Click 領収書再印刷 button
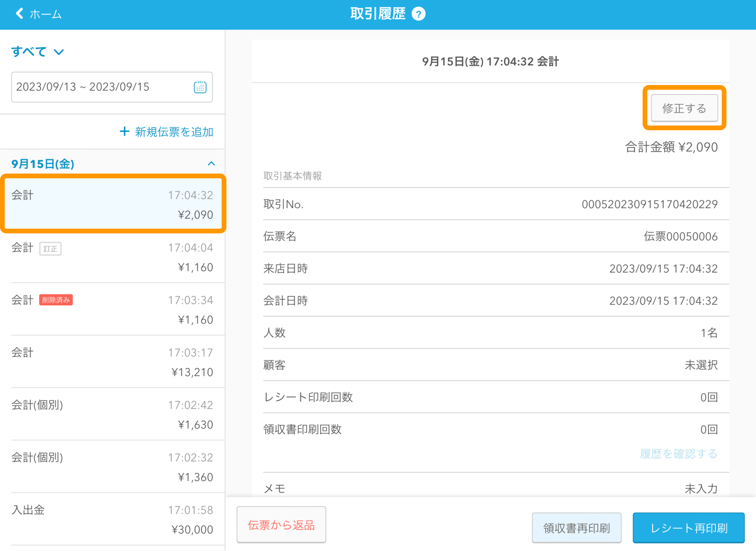The image size is (756, 551). [x=576, y=528]
